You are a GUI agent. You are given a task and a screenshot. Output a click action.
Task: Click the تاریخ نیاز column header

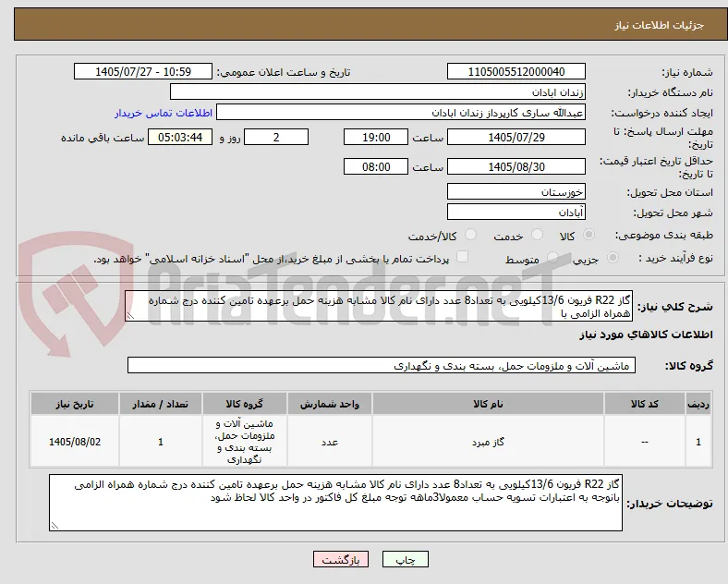75,404
